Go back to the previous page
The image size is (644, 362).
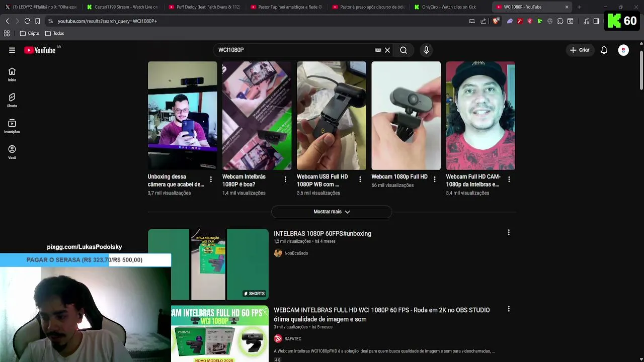pos(8,21)
